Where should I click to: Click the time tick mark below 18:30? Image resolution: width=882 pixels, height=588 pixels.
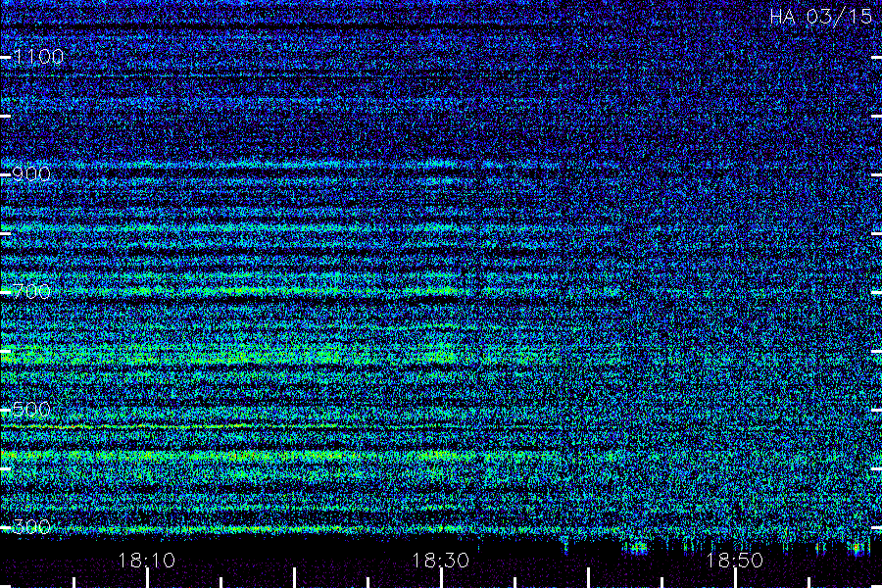441,578
